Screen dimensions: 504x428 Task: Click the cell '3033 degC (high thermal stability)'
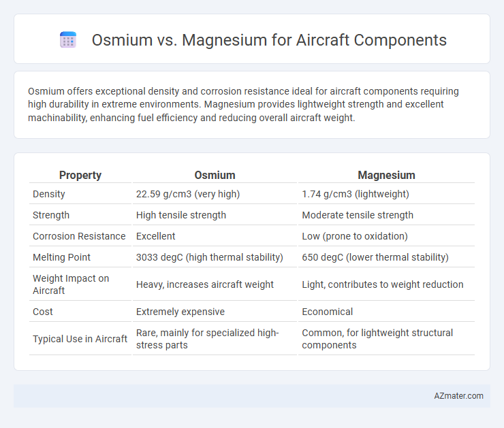(210, 257)
